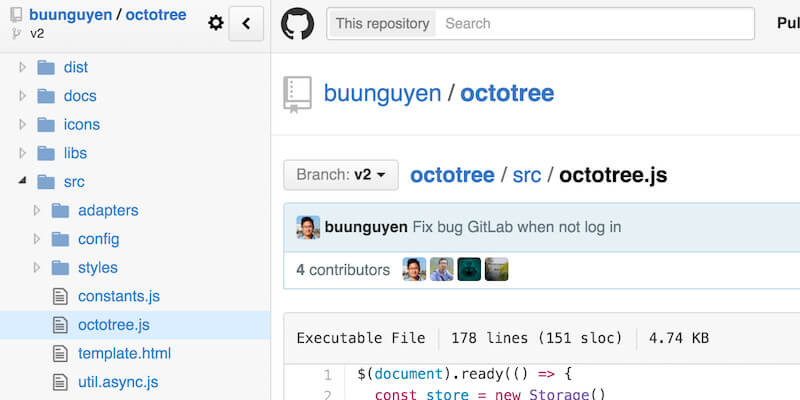Click the fourth contributor avatar
This screenshot has width=800, height=400.
pos(497,269)
